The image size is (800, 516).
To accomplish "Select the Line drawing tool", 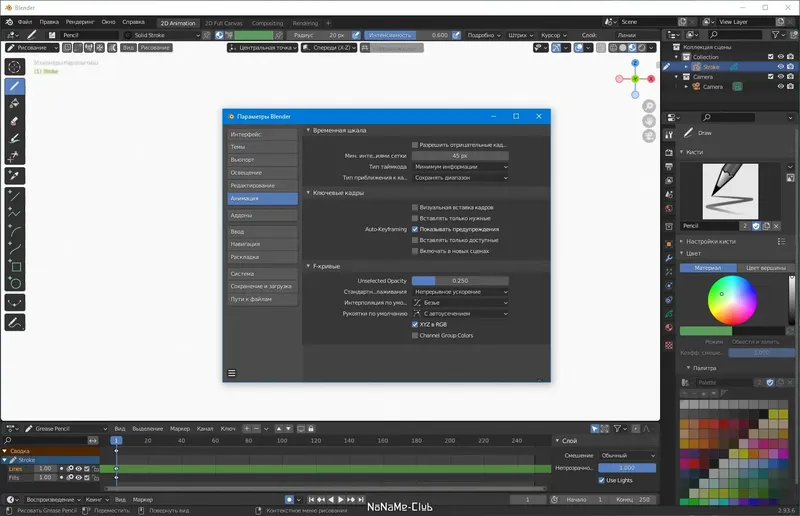I will click(15, 195).
